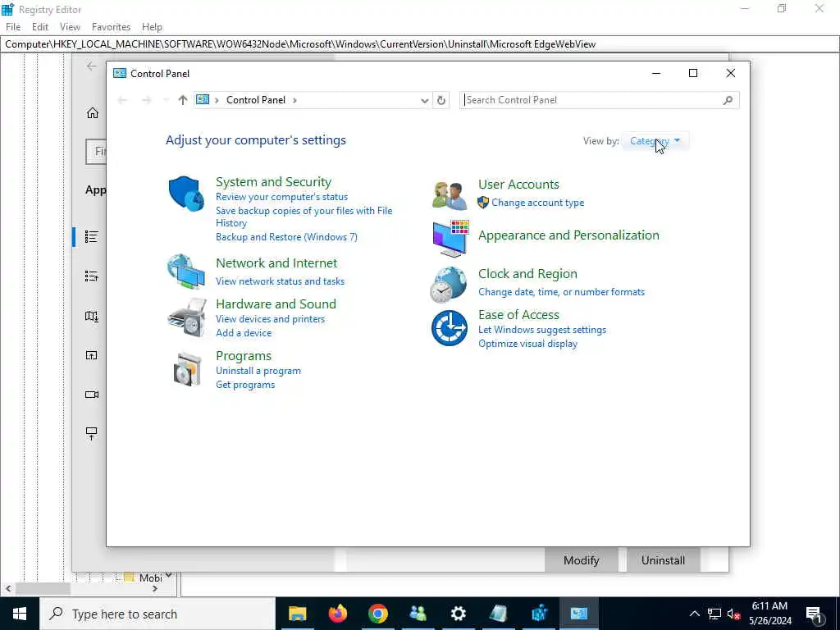Screen dimensions: 840x630
Task: Click the search magnifier in Control Panel
Action: point(728,100)
